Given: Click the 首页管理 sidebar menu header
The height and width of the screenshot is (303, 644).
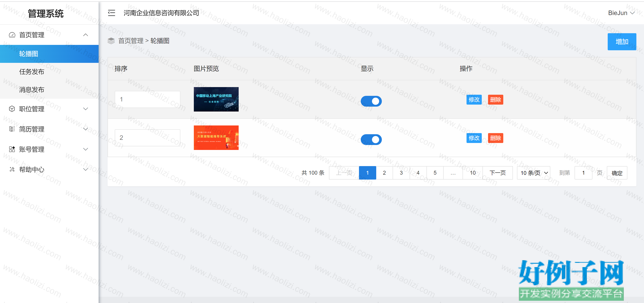Looking at the screenshot, I should coord(49,35).
